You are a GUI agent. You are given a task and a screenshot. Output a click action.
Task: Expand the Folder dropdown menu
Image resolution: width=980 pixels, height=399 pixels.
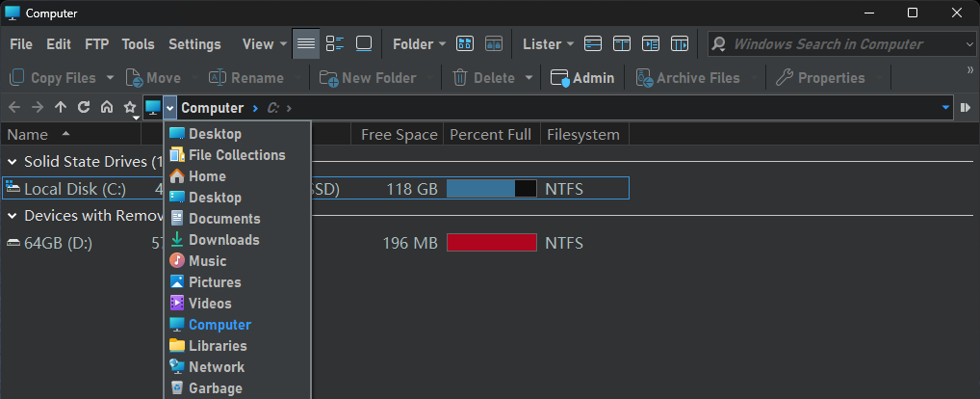(419, 44)
